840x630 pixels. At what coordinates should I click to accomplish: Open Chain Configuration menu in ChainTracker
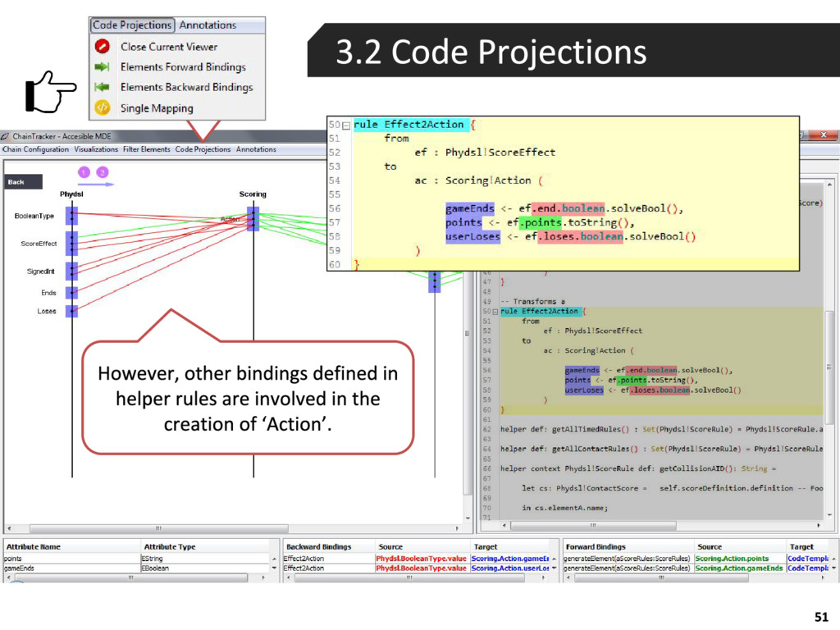coord(36,149)
